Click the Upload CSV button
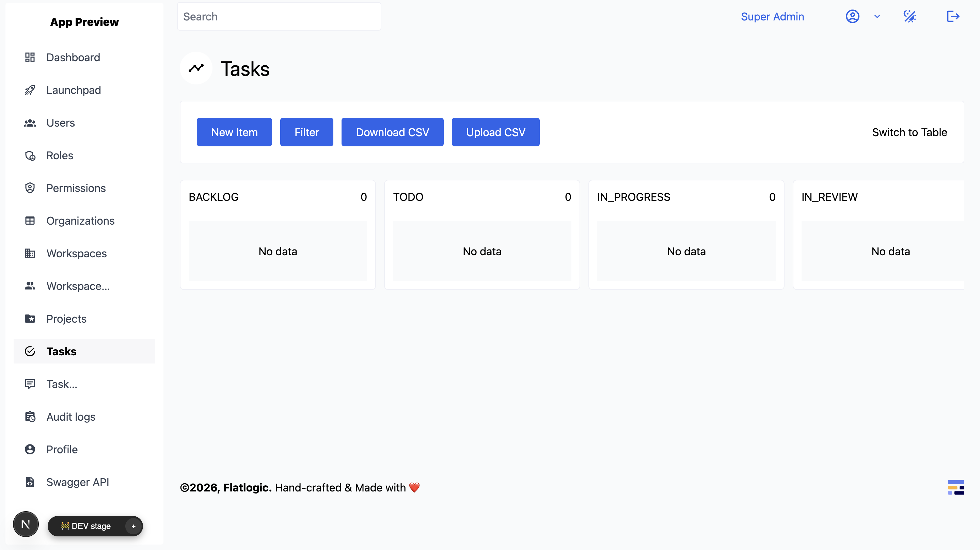 click(495, 132)
